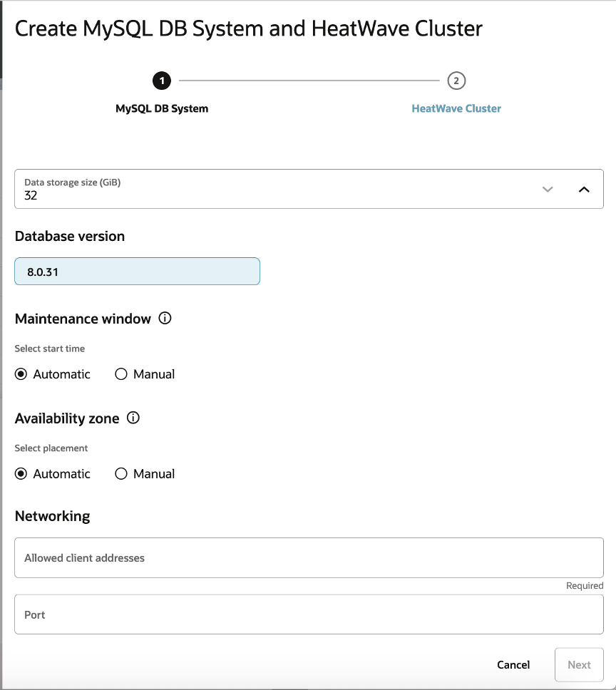This screenshot has width=616, height=690.
Task: Cancel the DB system creation
Action: tap(513, 664)
